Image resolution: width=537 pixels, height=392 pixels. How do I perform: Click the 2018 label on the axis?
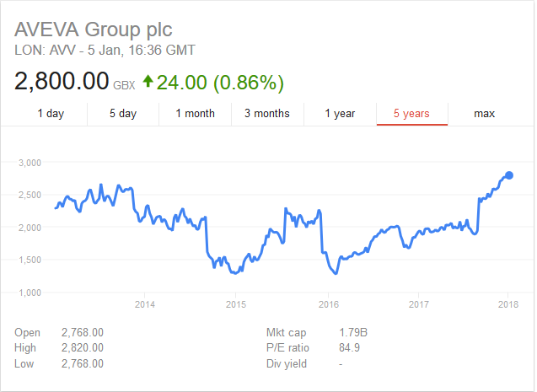click(x=508, y=304)
